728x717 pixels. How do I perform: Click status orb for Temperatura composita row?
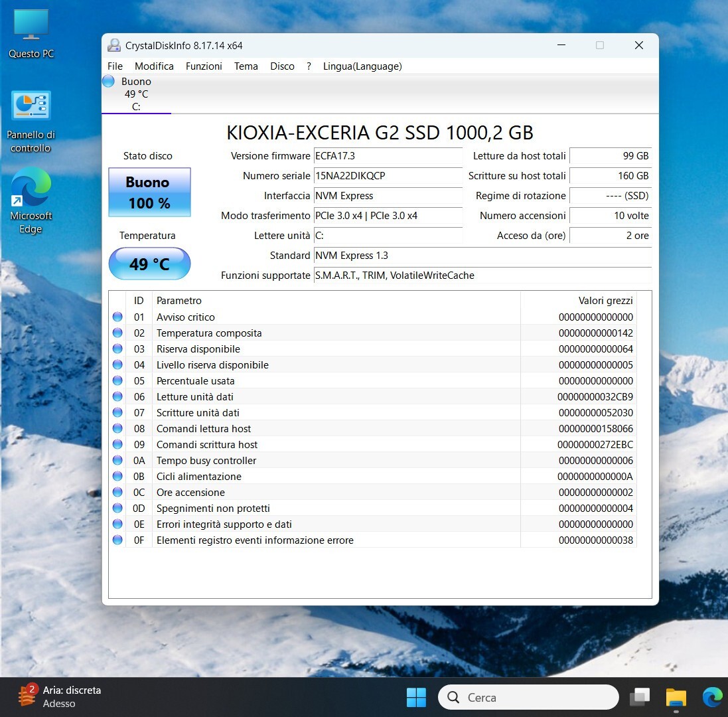click(x=117, y=333)
